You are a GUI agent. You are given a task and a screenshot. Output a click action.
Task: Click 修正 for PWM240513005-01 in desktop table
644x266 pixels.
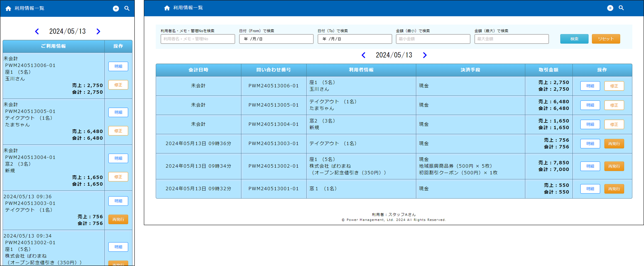[x=614, y=105]
